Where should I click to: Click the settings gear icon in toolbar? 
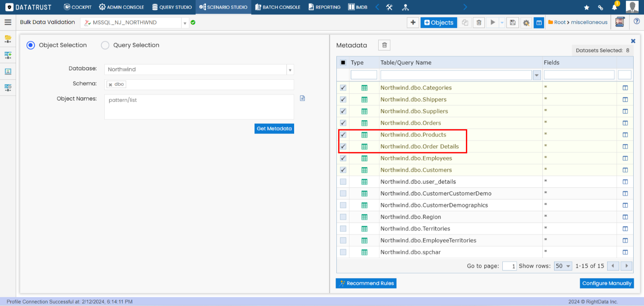click(526, 22)
